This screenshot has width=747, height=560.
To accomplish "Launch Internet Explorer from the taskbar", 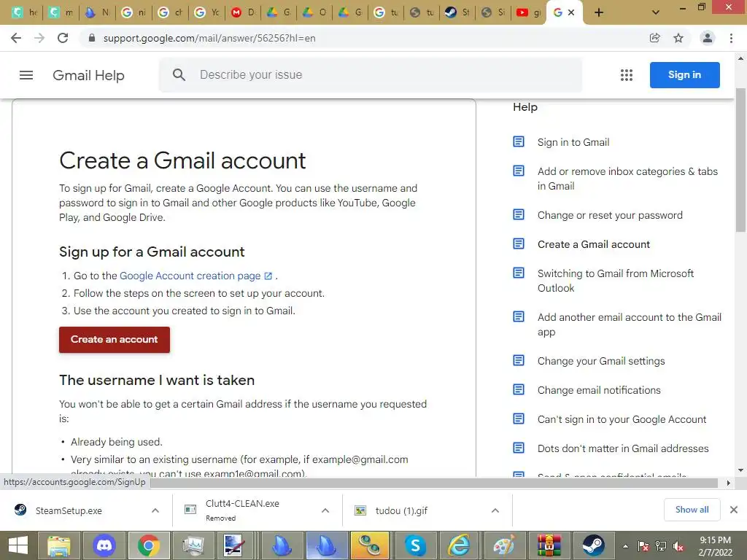I will pyautogui.click(x=460, y=545).
